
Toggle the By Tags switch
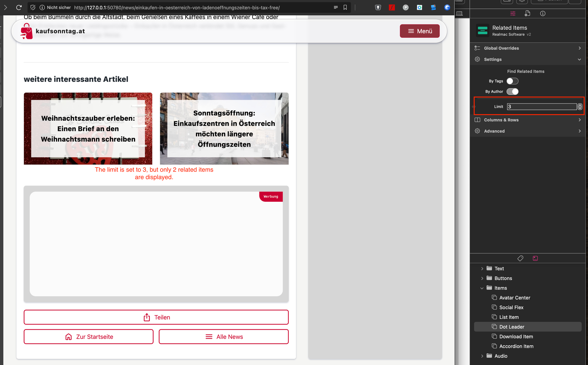tap(512, 81)
